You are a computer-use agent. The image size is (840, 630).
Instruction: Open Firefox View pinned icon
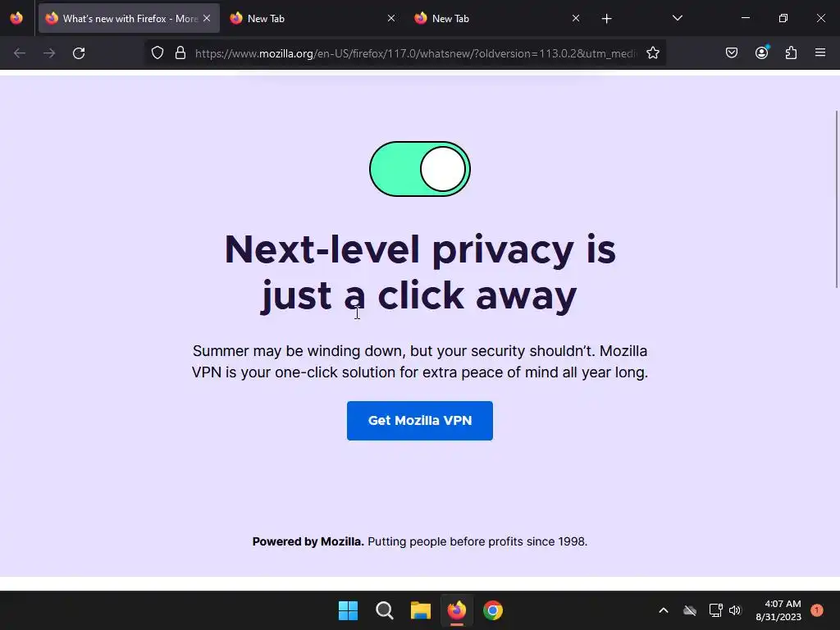16,18
